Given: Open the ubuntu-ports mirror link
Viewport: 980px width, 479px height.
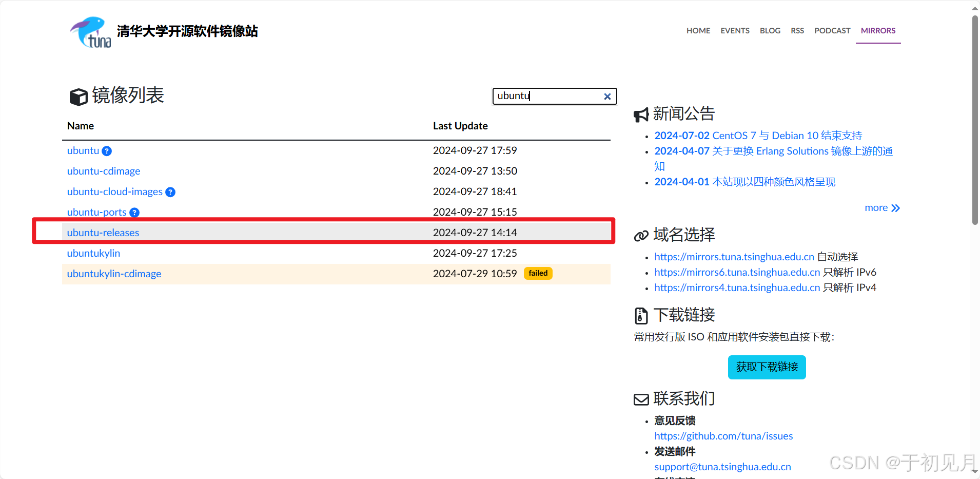Looking at the screenshot, I should [96, 212].
